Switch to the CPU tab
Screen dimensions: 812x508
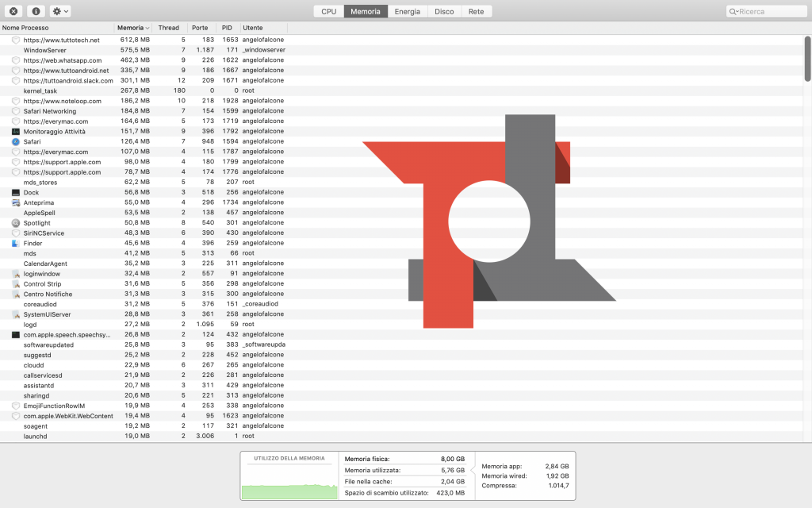point(328,12)
